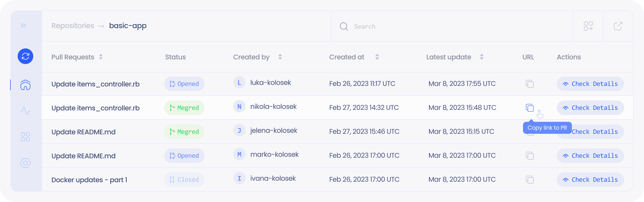Screen dimensions: 644x202
Task: Go to Repositories breadcrumb
Action: [x=73, y=26]
